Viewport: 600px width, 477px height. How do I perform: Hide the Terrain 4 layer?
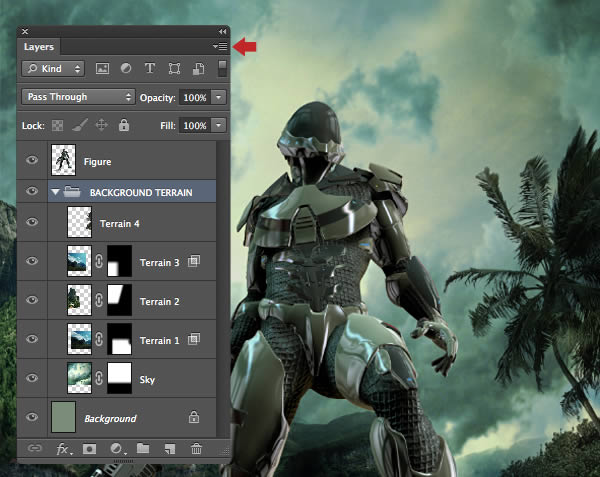click(32, 222)
